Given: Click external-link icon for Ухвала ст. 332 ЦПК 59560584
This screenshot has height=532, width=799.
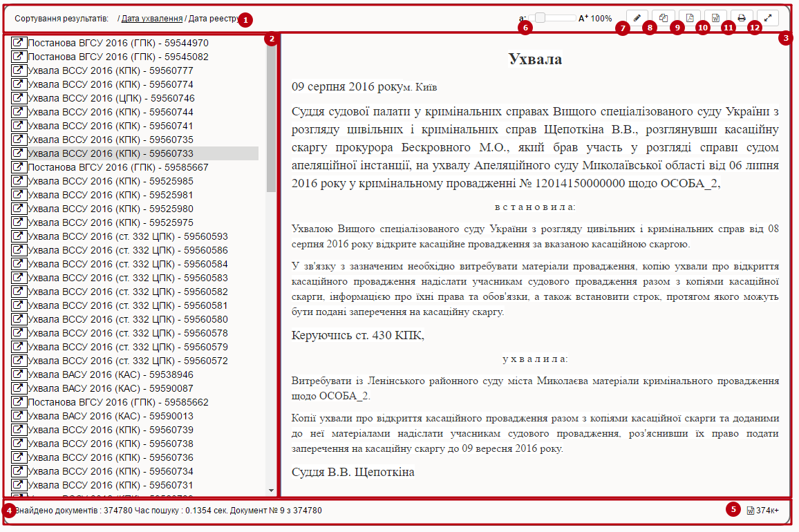Looking at the screenshot, I should point(19,264).
